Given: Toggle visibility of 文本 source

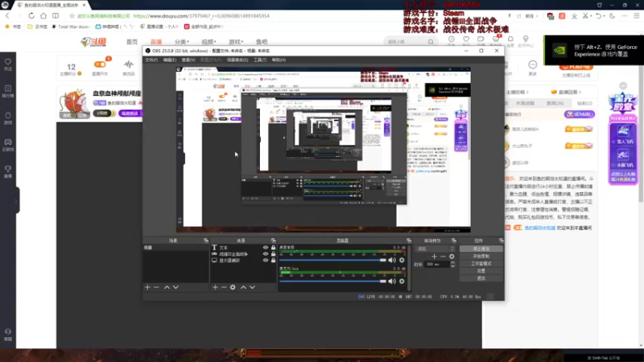Looking at the screenshot, I should point(266,248).
